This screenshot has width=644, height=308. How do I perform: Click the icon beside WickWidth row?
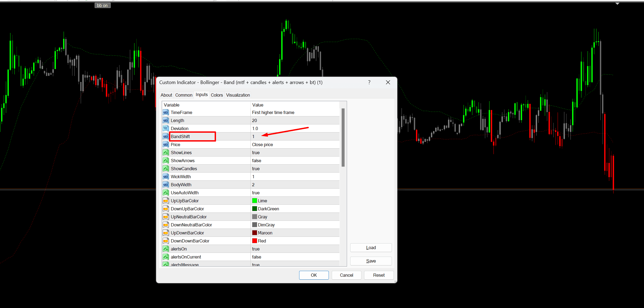coord(165,177)
